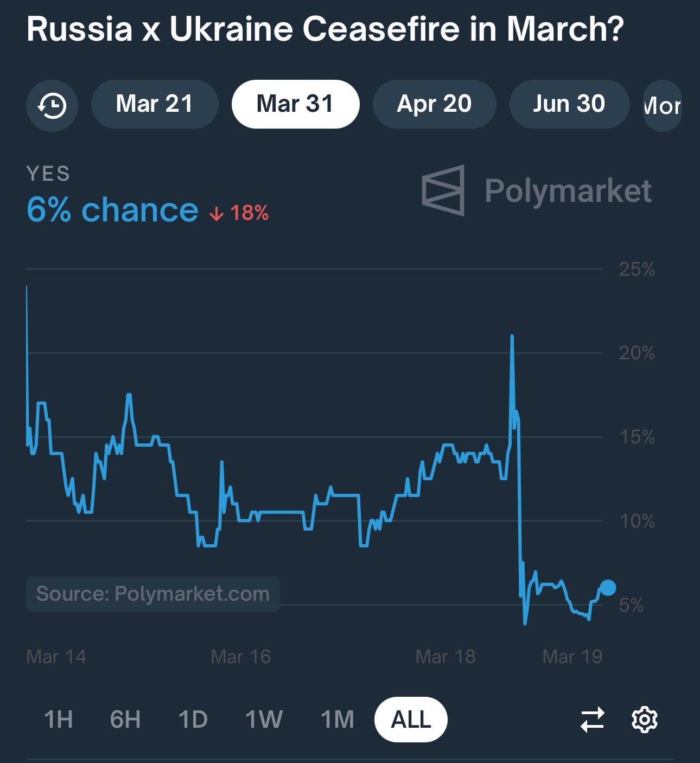Screen dimensions: 700x763
Task: Choose the 1W time range
Action: point(264,720)
